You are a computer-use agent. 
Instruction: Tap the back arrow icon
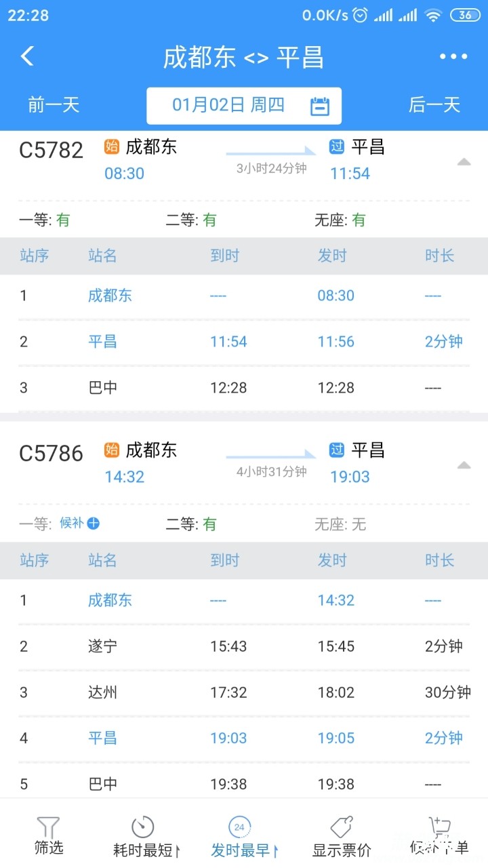point(27,56)
